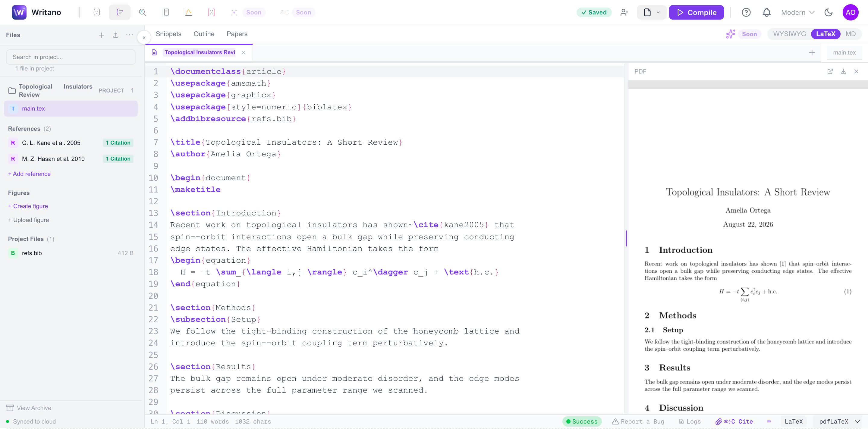This screenshot has width=868, height=429.
Task: Open the Logs in the status bar
Action: [x=690, y=421]
